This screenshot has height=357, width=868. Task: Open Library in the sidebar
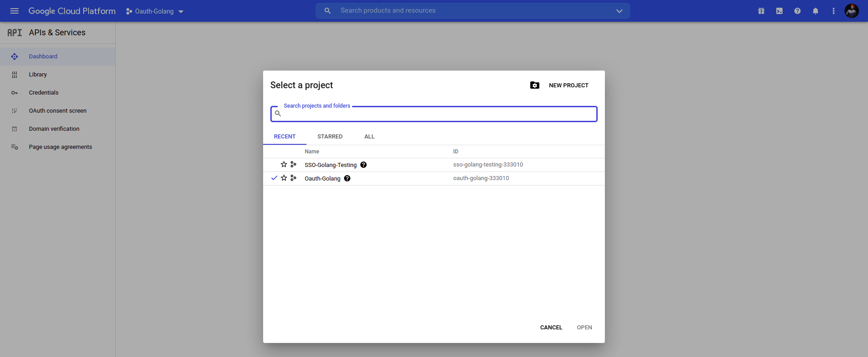[57, 75]
